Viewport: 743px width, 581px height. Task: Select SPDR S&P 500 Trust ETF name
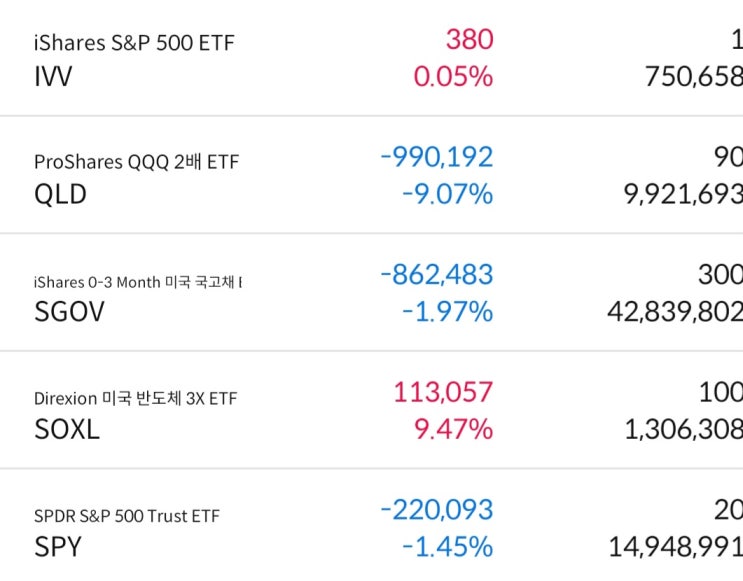point(126,516)
